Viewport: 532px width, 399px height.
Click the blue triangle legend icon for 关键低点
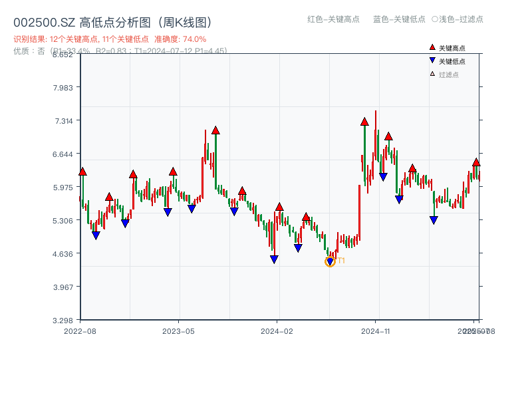[x=432, y=61]
